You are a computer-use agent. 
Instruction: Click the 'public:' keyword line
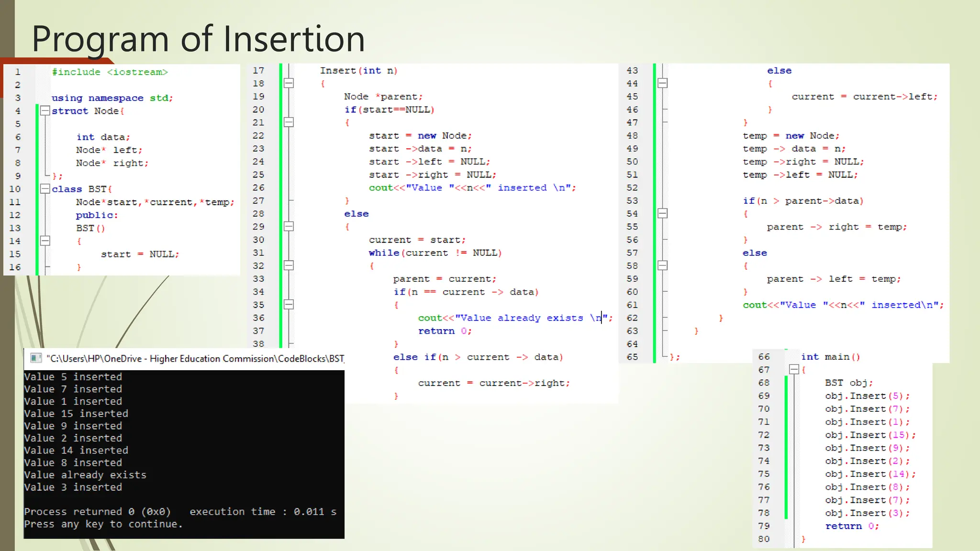[x=97, y=215]
